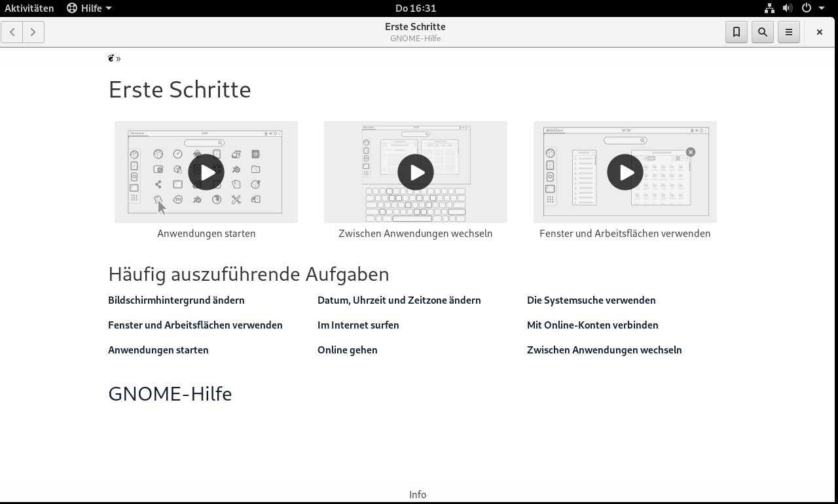Click the power icon in top bar
Screen dimensions: 838x504
[807, 8]
